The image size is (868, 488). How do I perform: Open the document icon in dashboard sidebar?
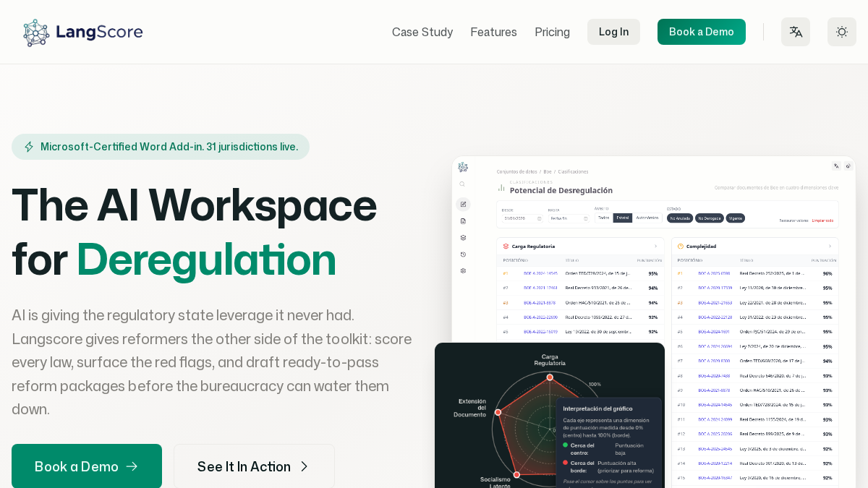pos(463,221)
